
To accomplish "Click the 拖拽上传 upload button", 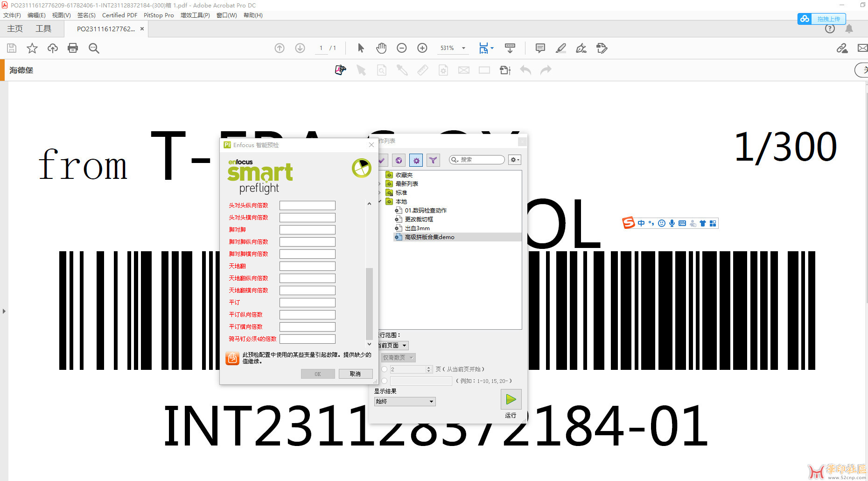I will click(x=822, y=19).
